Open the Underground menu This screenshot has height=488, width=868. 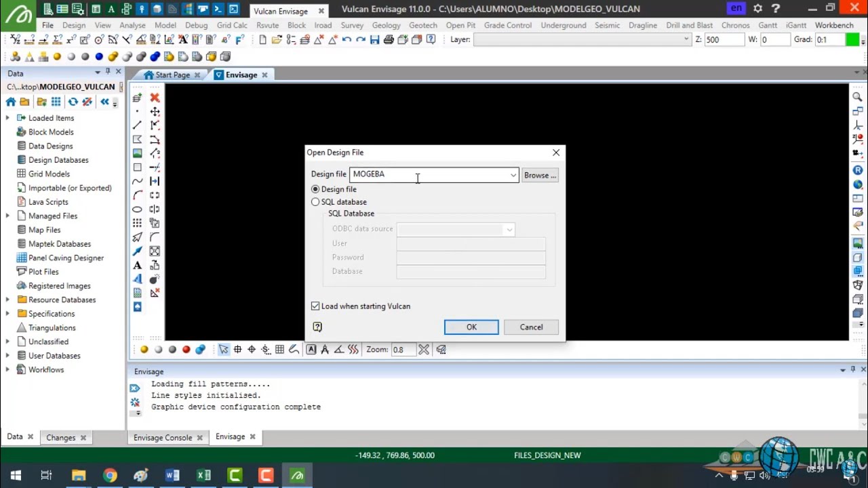pos(564,25)
